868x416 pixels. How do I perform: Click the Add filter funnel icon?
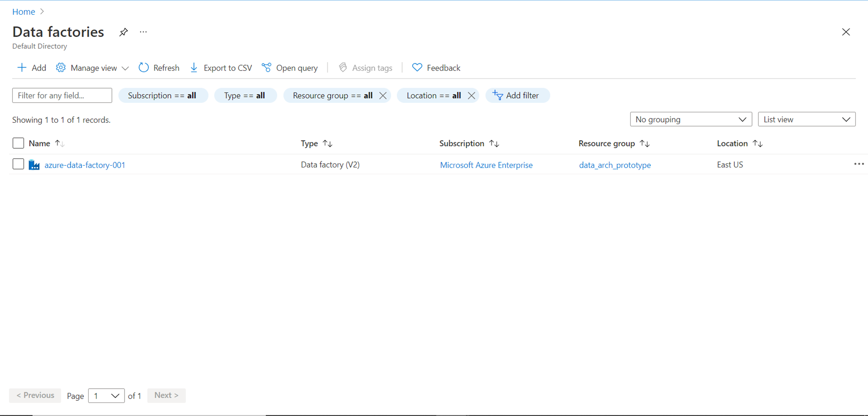(497, 95)
